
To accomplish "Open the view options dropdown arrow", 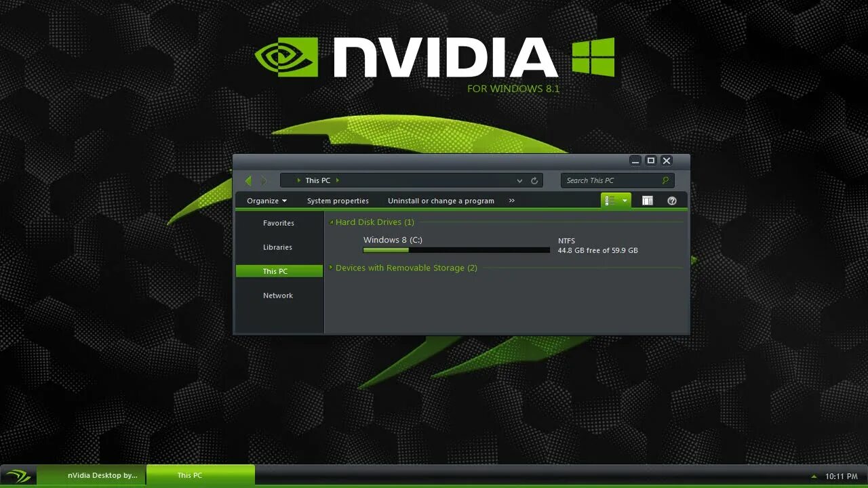I will [x=625, y=201].
